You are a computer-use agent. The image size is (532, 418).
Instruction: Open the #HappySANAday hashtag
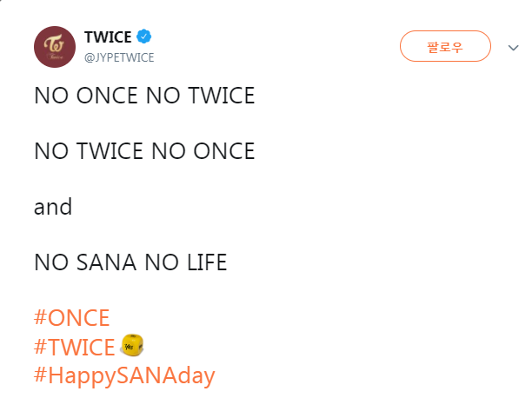point(124,376)
